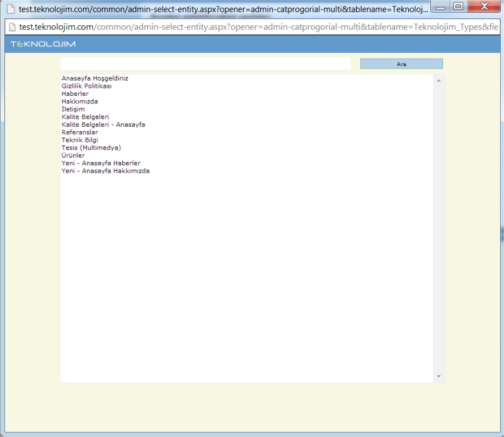
Task: Maximize the popup window
Action: [459, 6]
